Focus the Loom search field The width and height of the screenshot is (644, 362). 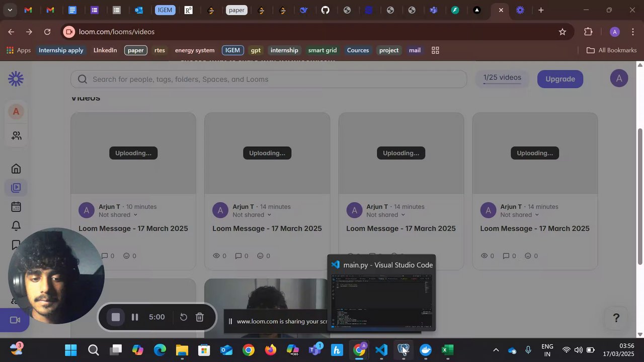[269, 79]
